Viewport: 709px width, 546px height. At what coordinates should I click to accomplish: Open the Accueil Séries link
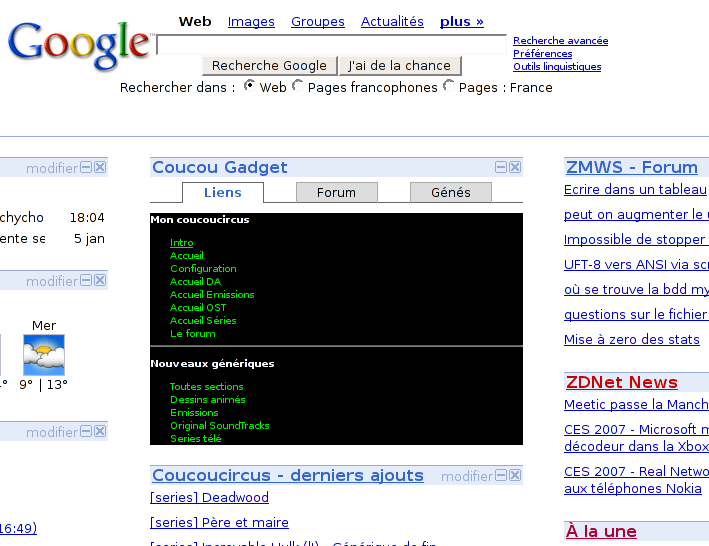point(203,320)
